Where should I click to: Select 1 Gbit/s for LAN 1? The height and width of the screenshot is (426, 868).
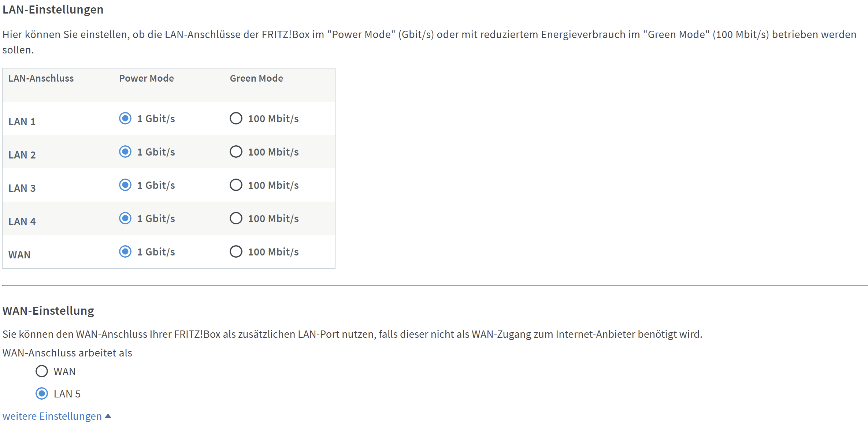125,119
